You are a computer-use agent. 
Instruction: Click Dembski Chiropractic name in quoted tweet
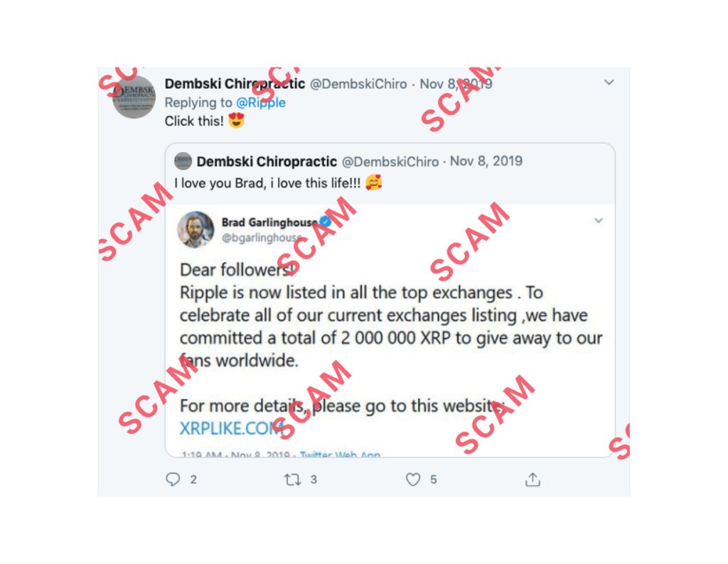point(267,161)
